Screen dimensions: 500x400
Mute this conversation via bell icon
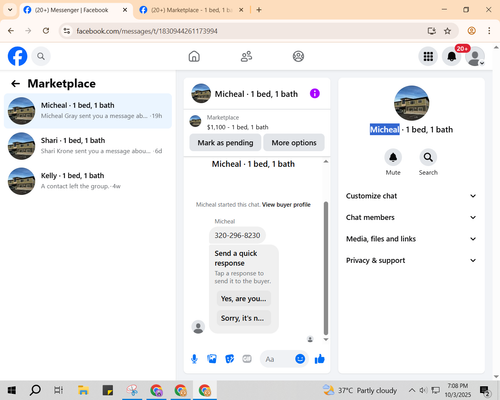(x=393, y=157)
